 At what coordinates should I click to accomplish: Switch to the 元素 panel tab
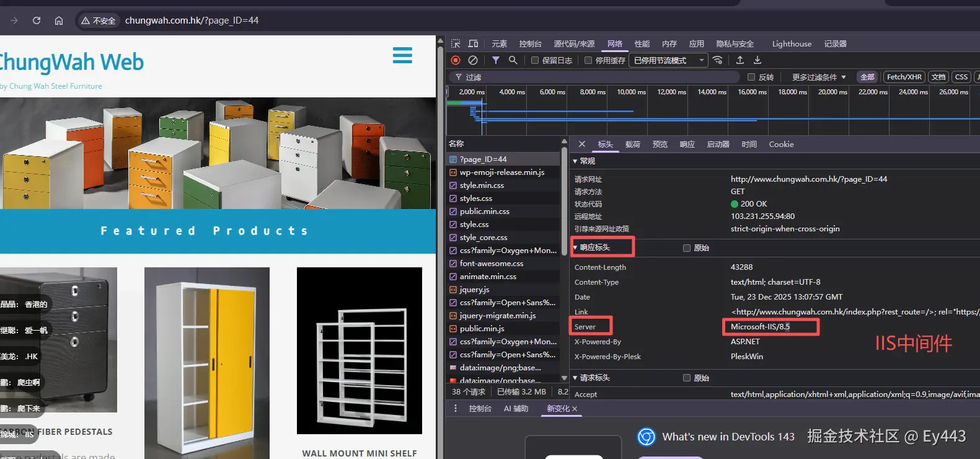click(x=500, y=44)
